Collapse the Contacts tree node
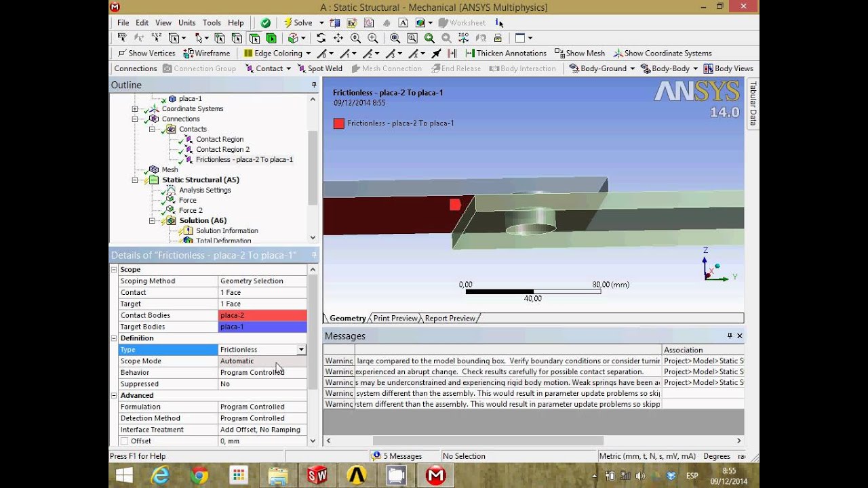868x488 pixels. pyautogui.click(x=152, y=129)
